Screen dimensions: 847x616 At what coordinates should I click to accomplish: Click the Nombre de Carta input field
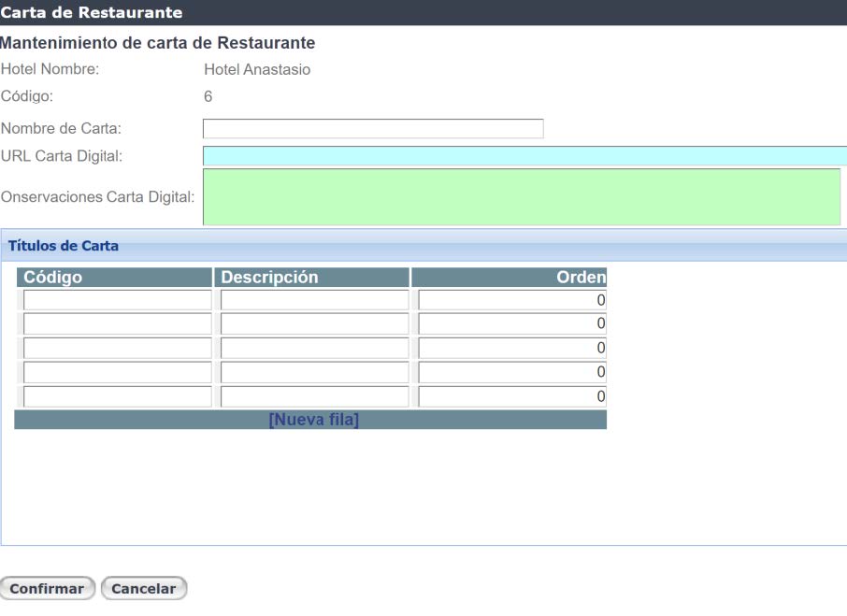(372, 127)
